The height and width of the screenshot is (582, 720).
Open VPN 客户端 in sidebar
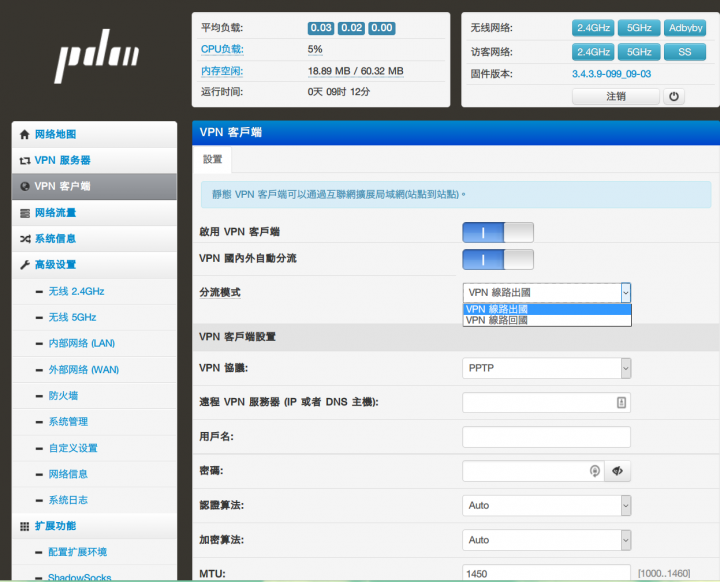click(x=94, y=186)
